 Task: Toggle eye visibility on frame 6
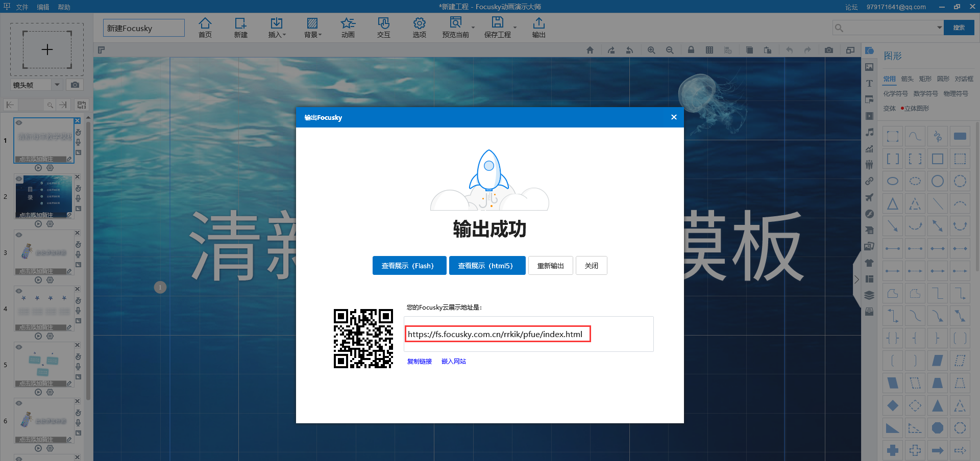click(19, 403)
